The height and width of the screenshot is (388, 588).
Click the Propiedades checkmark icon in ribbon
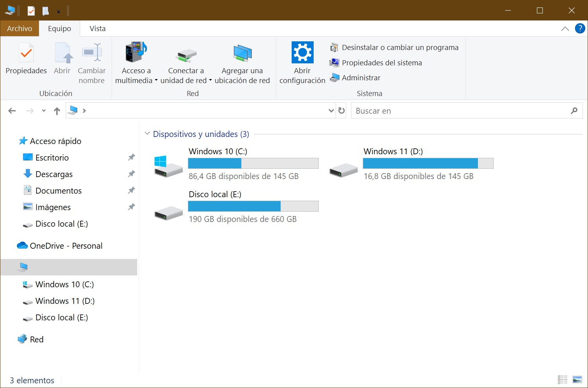26,53
